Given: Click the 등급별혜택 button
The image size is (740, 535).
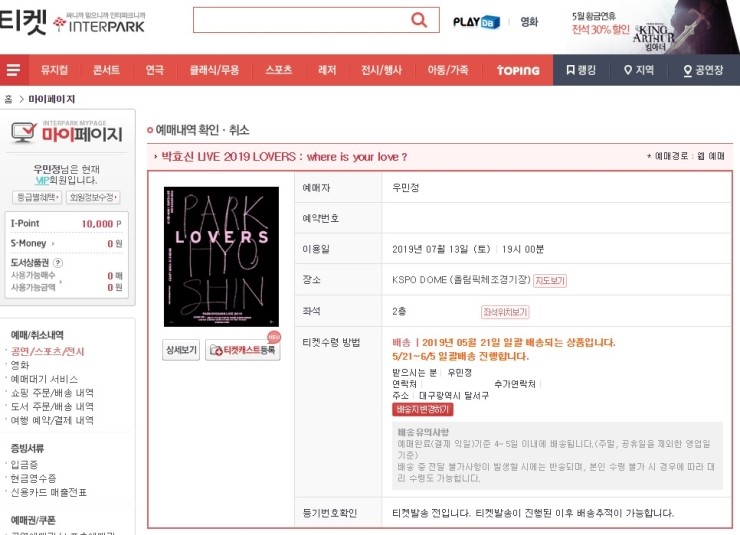Looking at the screenshot, I should coord(37,197).
